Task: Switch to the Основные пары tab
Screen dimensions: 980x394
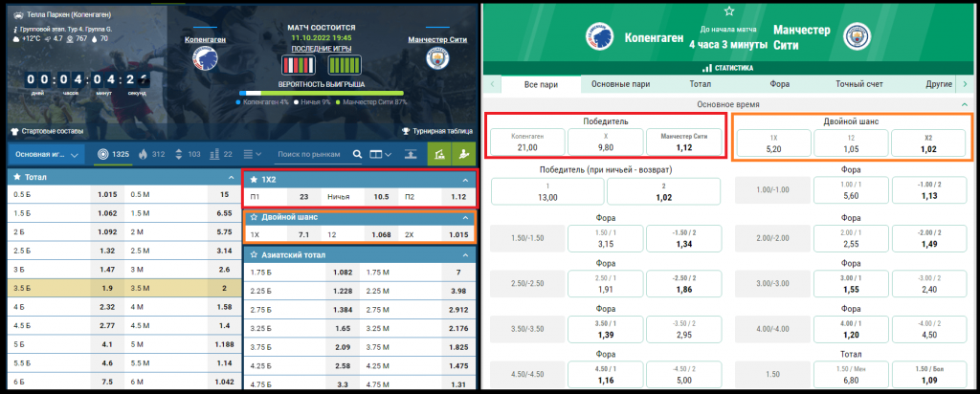Action: point(620,84)
